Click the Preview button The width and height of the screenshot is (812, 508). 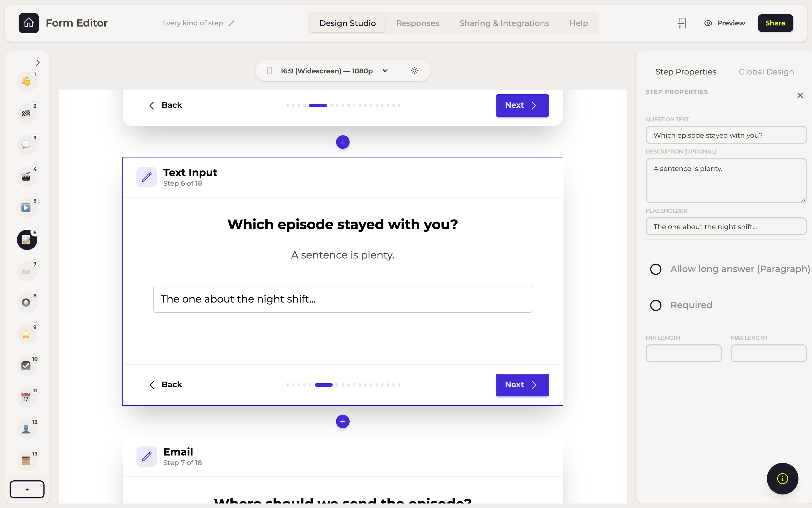(724, 23)
